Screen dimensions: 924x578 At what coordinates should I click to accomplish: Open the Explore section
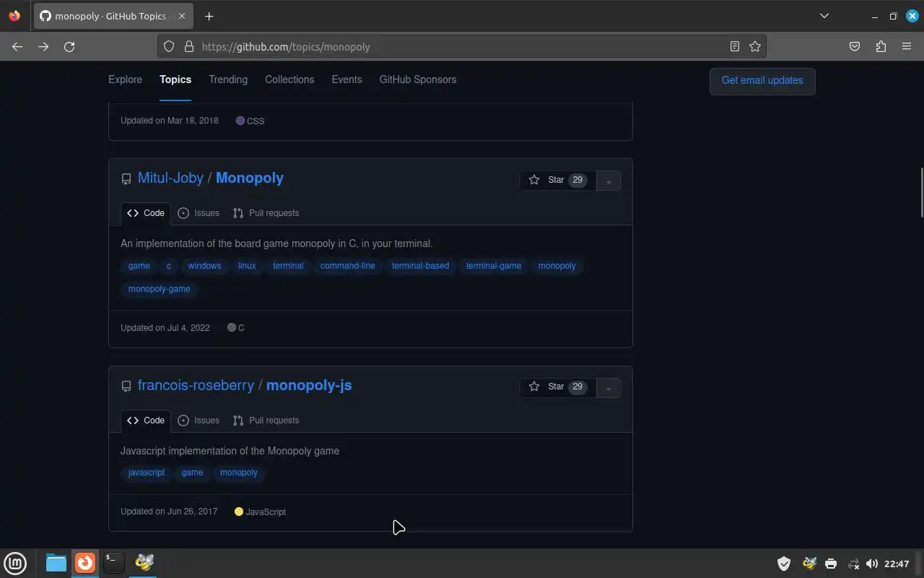(x=126, y=79)
